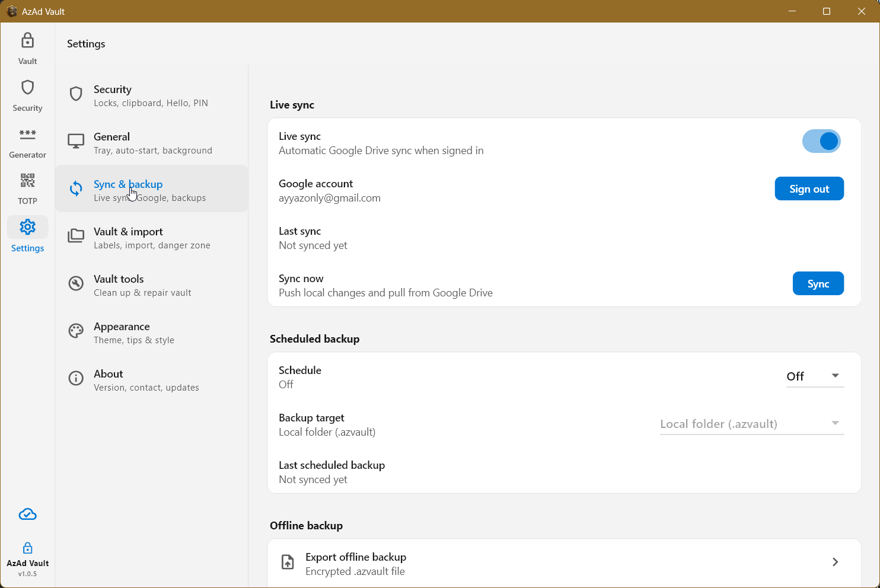This screenshot has width=880, height=588.
Task: Click the cloud sync status icon
Action: pos(27,514)
